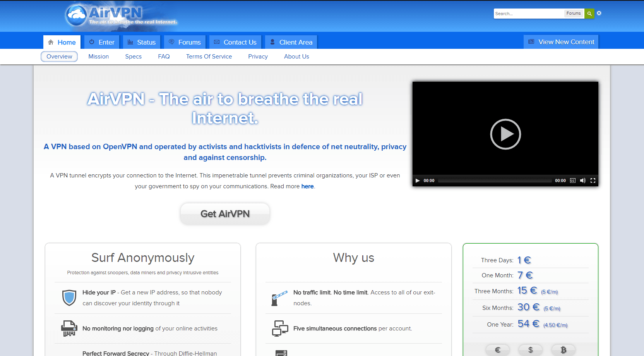Click the Surf Anonymously heading
Viewport: 644px width, 356px height.
[143, 258]
